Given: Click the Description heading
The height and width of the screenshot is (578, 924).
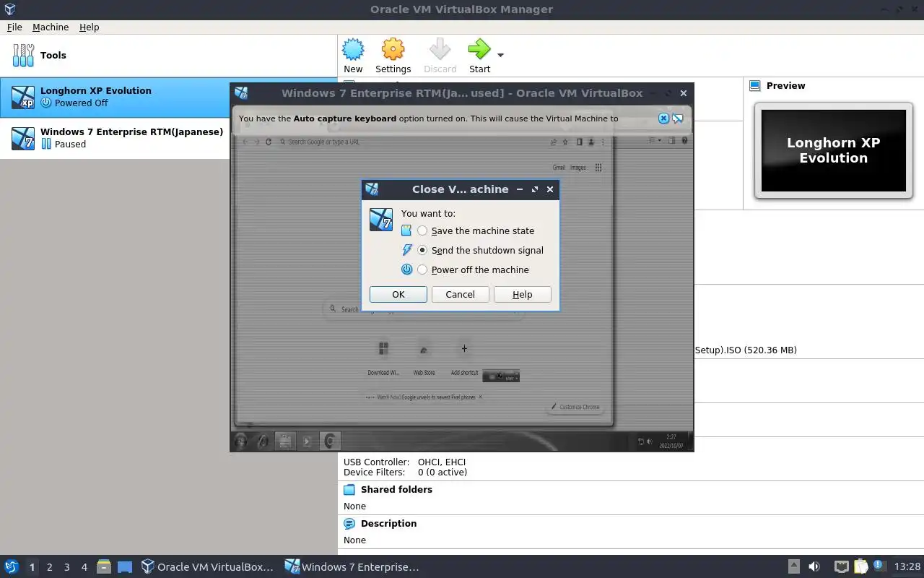Looking at the screenshot, I should (x=388, y=523).
